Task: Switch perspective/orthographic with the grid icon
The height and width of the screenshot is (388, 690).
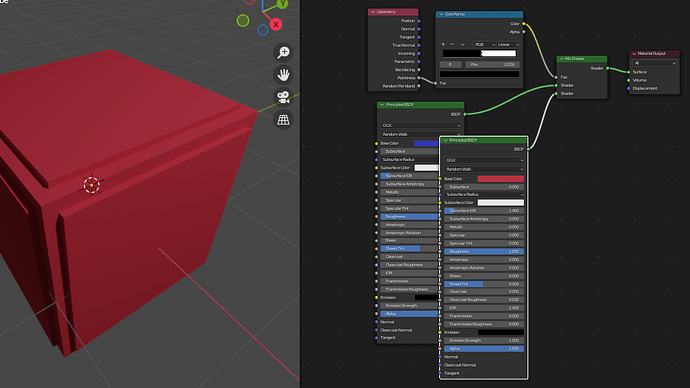Action: tap(283, 120)
